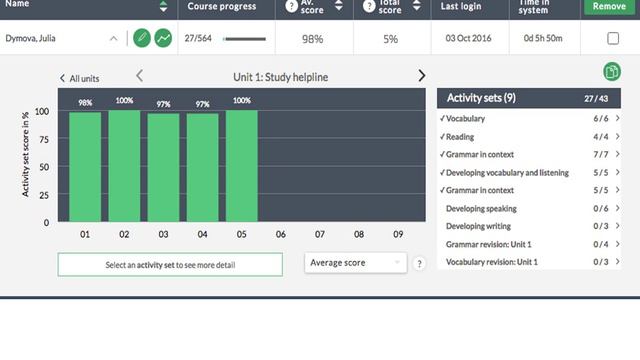
Task: Click the activity set detail box
Action: [x=170, y=264]
